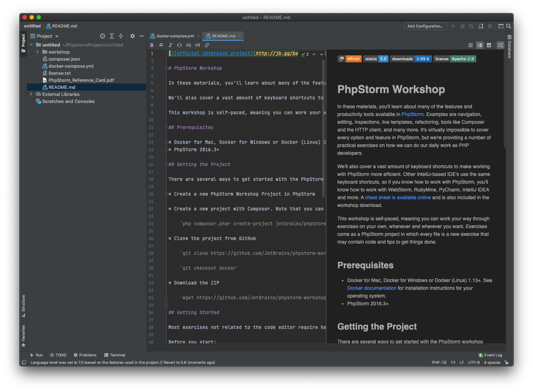Image resolution: width=533 pixels, height=392 pixels.
Task: Toggle listening for PHP debug connections
Action: pyautogui.click(x=480, y=26)
